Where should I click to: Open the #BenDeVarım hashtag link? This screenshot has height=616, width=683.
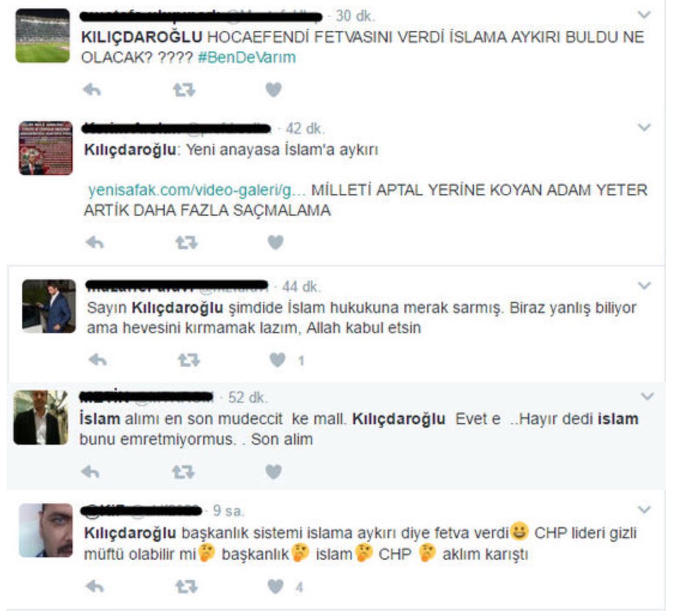click(x=247, y=58)
